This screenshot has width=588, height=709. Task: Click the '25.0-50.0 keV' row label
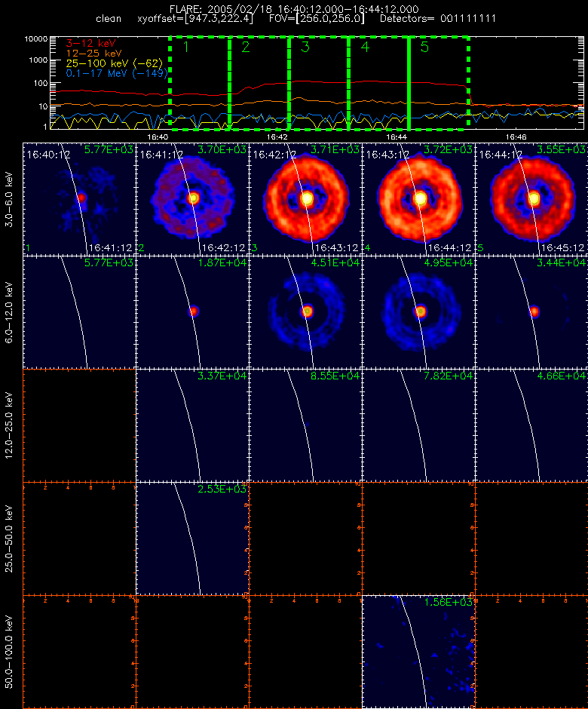(9, 539)
